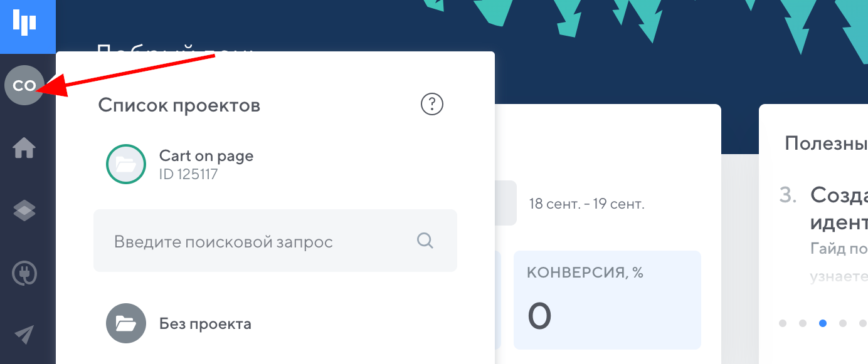Click the gray Без проекта folder icon
The image size is (868, 364).
(x=126, y=324)
